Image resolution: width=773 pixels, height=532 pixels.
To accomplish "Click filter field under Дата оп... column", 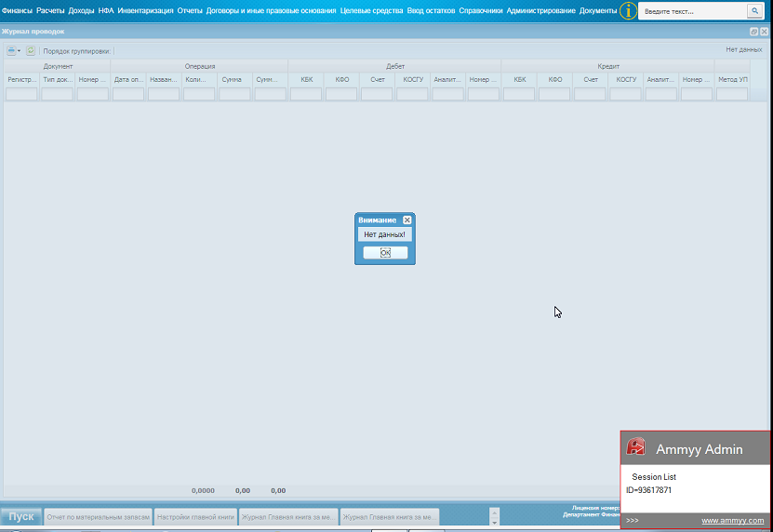I will [128, 94].
